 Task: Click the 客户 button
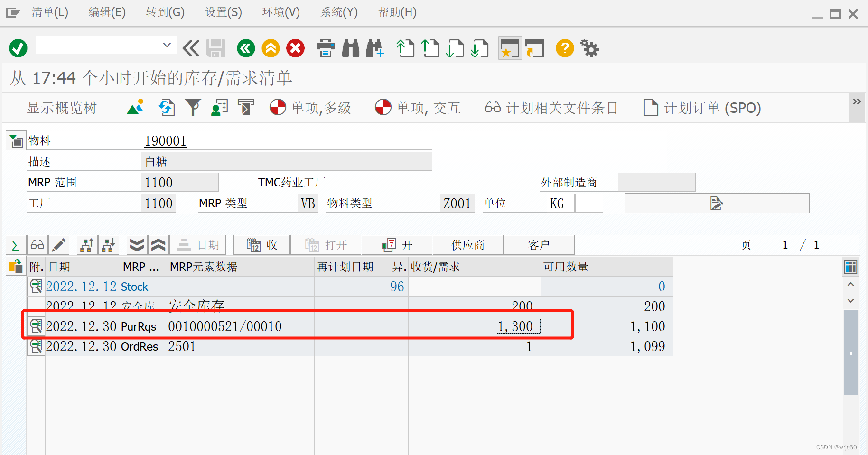pyautogui.click(x=539, y=245)
